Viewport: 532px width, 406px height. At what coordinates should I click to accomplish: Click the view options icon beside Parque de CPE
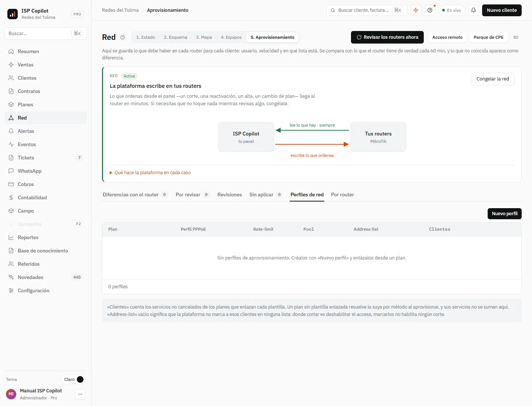516,37
